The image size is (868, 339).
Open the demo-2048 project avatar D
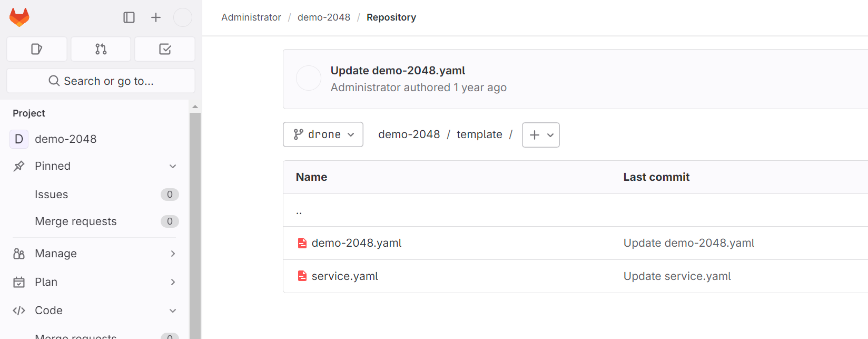tap(19, 139)
